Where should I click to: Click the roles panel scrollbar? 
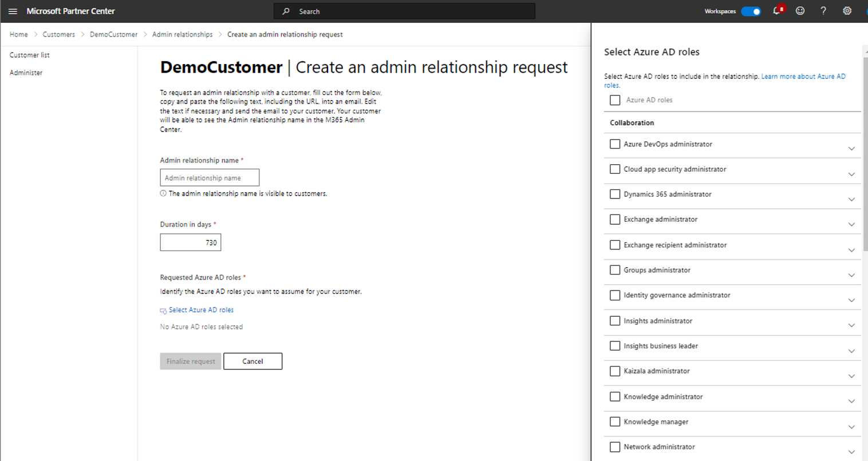(x=865, y=154)
